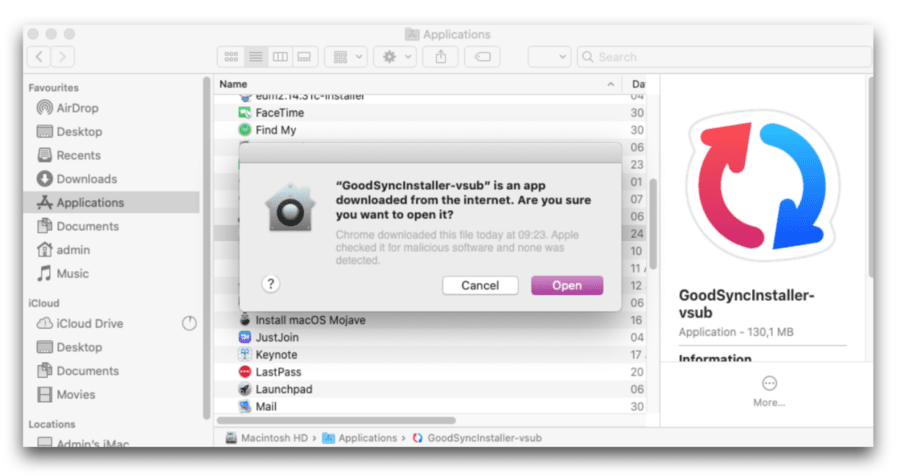Switch to gallery view
The height and width of the screenshot is (476, 900).
pyautogui.click(x=304, y=57)
